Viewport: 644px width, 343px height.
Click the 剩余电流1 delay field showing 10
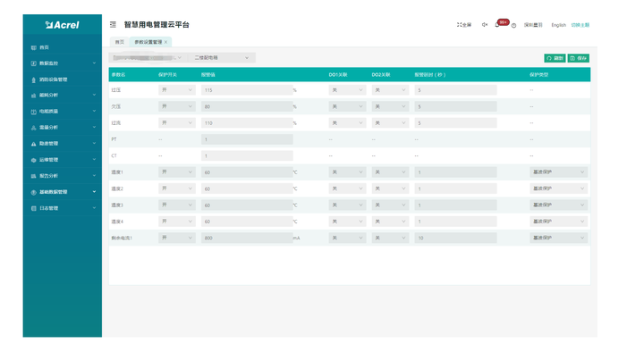click(455, 238)
